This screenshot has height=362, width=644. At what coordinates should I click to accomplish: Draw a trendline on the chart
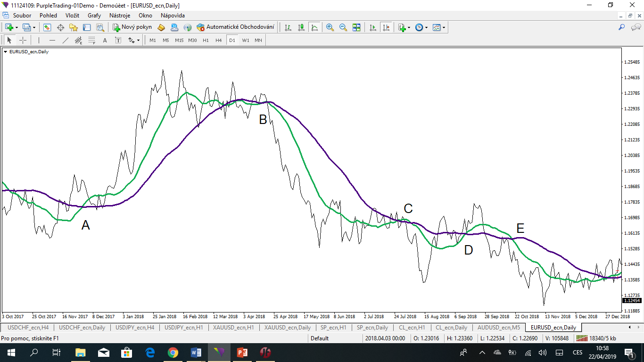[x=65, y=40]
